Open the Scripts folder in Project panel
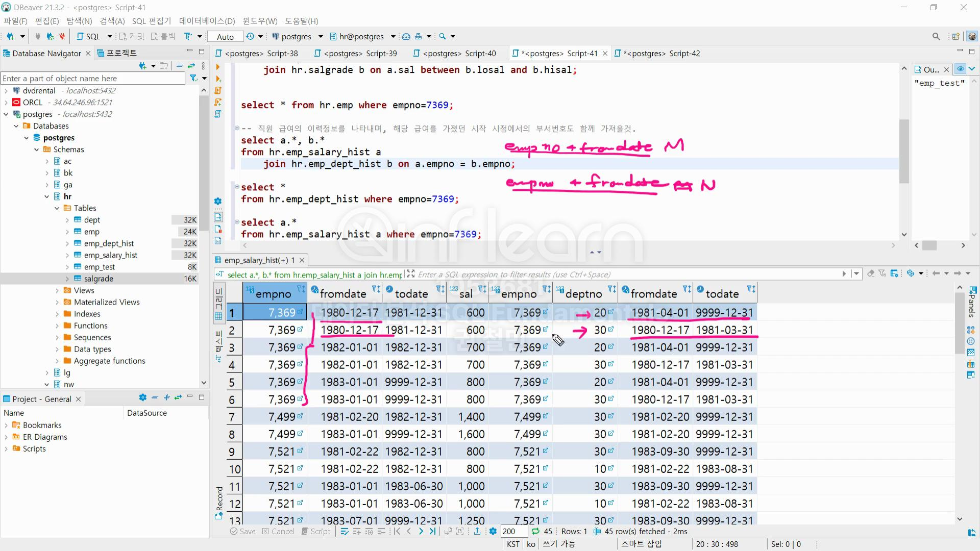Screen dimensions: 980x551 (x=34, y=448)
